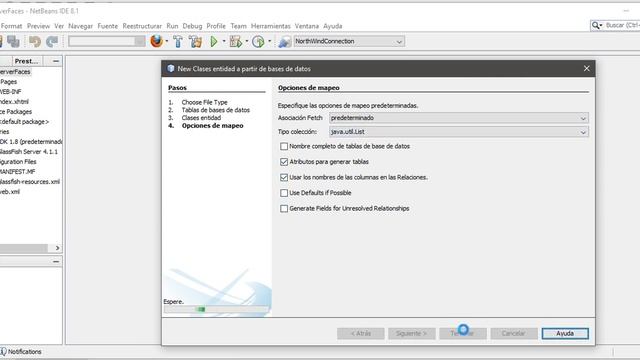Viewport: 640px width, 360px height.
Task: Minimize the lower left panel with its dash button
Action: (56, 261)
